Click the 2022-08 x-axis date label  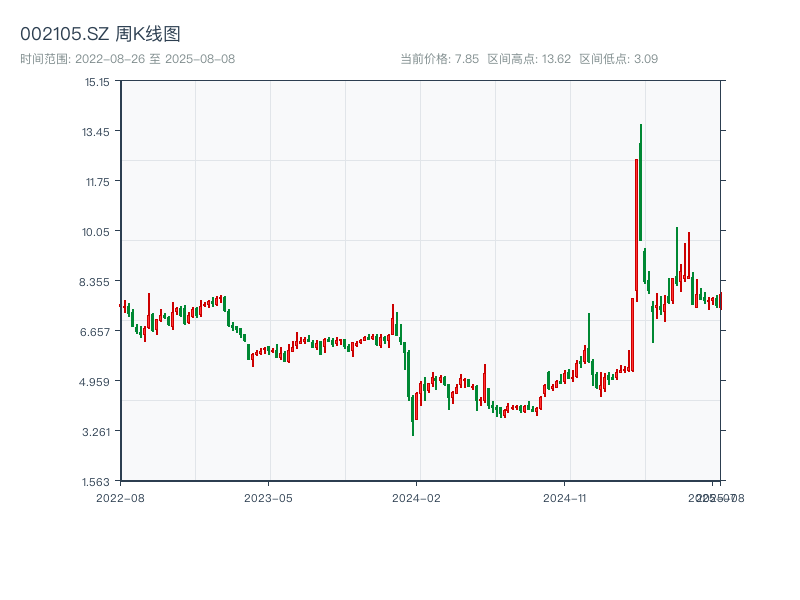tap(120, 497)
